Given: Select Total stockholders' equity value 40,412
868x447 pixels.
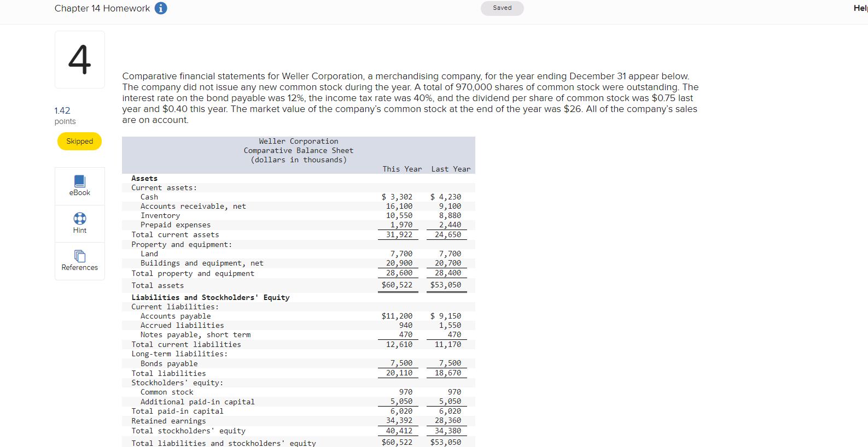Looking at the screenshot, I should tap(399, 431).
